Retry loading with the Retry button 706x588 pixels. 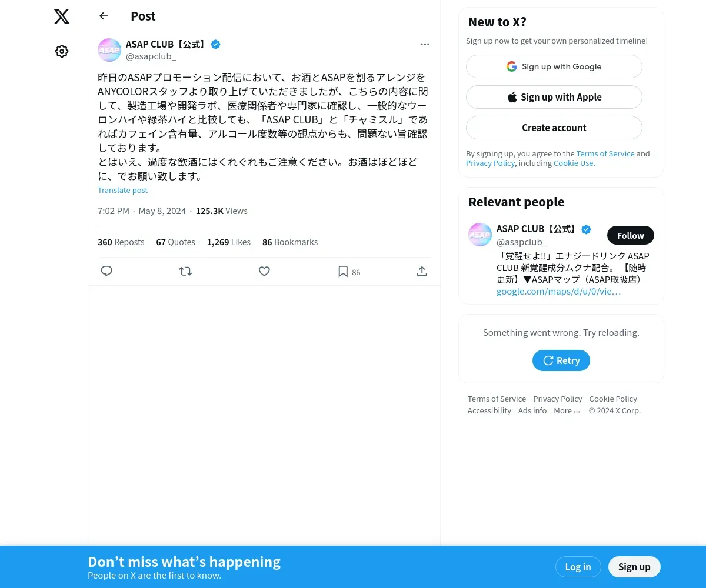pos(561,360)
